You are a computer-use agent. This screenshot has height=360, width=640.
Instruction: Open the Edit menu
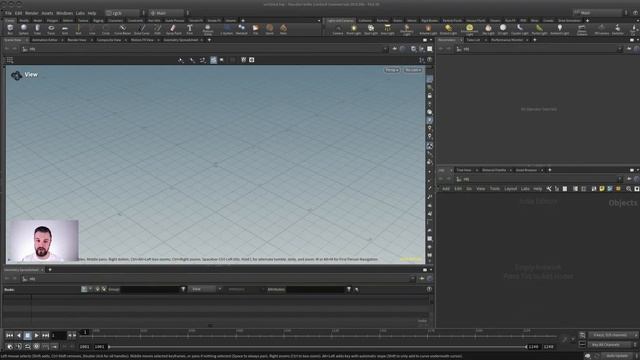(18, 13)
